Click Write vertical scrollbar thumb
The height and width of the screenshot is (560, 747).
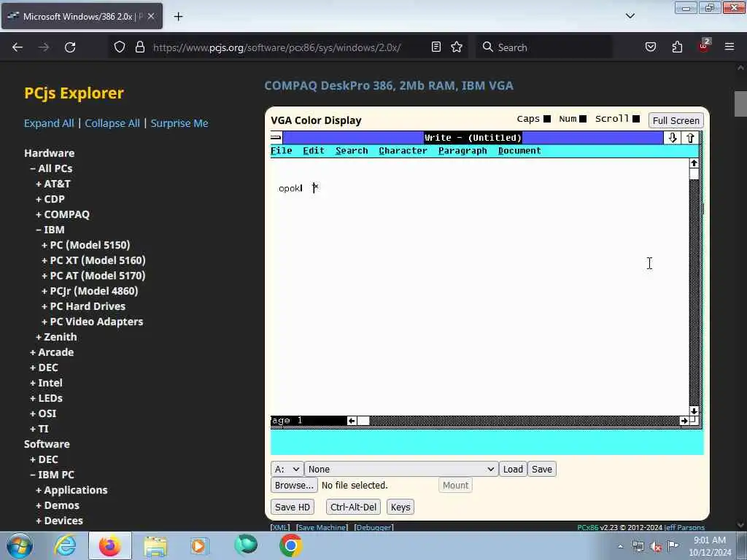point(694,174)
